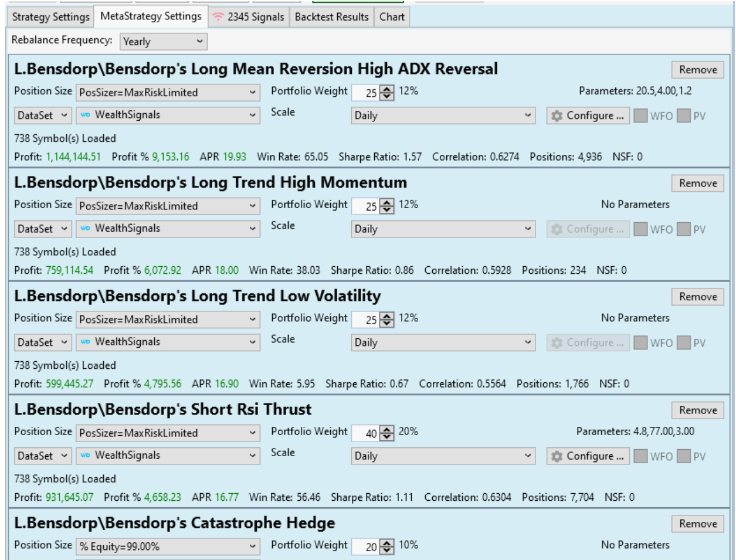Click WealthSignals icon in Long Trend Low Volatility dataset
736x560 pixels.
[86, 342]
